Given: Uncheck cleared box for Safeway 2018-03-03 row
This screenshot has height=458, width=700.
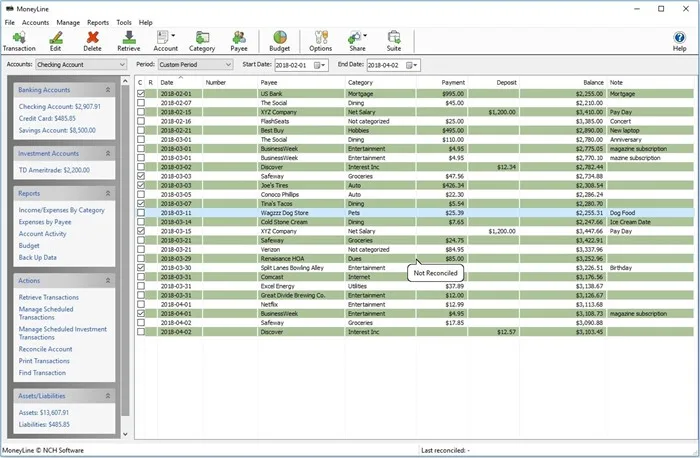Looking at the screenshot, I should 141,176.
